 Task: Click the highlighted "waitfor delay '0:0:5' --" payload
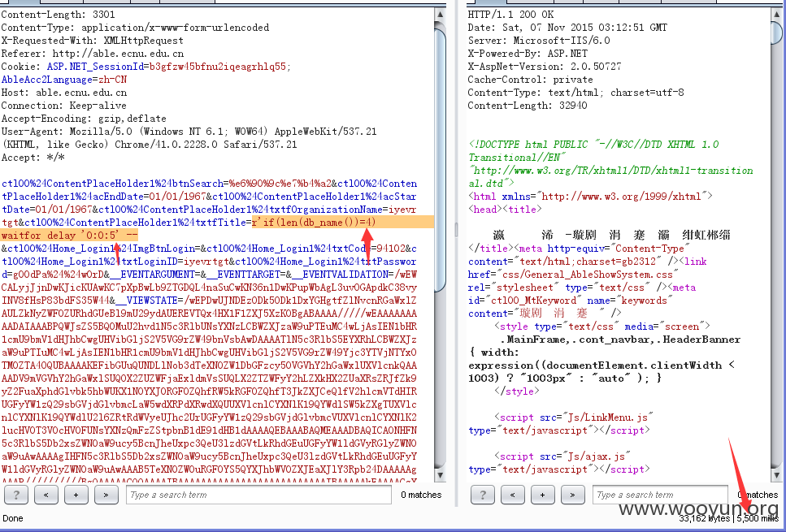(x=69, y=236)
